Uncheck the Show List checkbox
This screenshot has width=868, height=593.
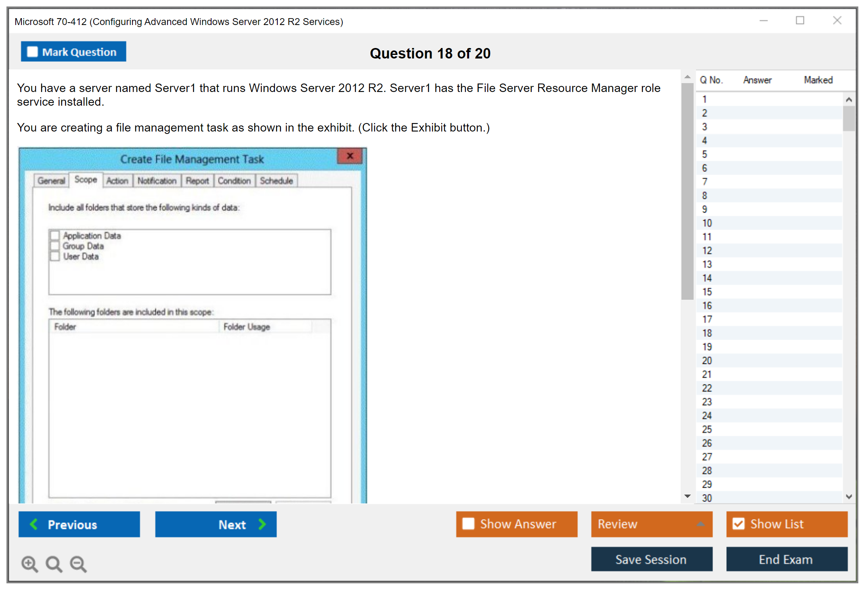[x=738, y=524]
